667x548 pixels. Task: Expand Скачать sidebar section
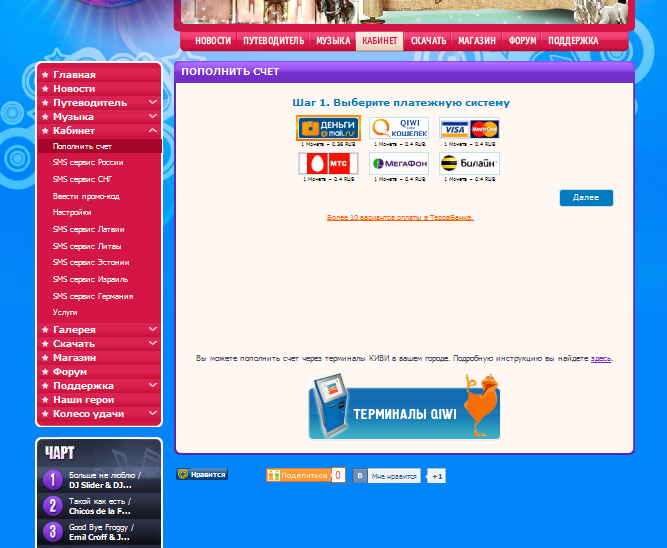coord(153,343)
